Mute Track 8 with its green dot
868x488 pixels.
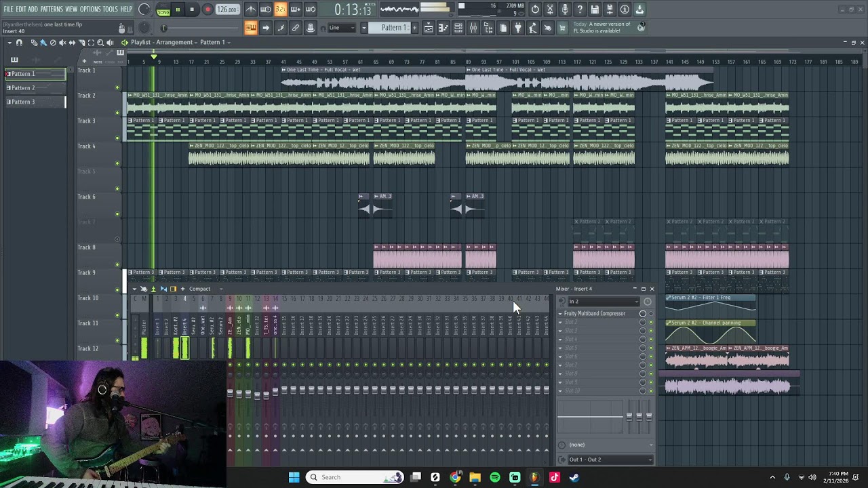(x=117, y=264)
